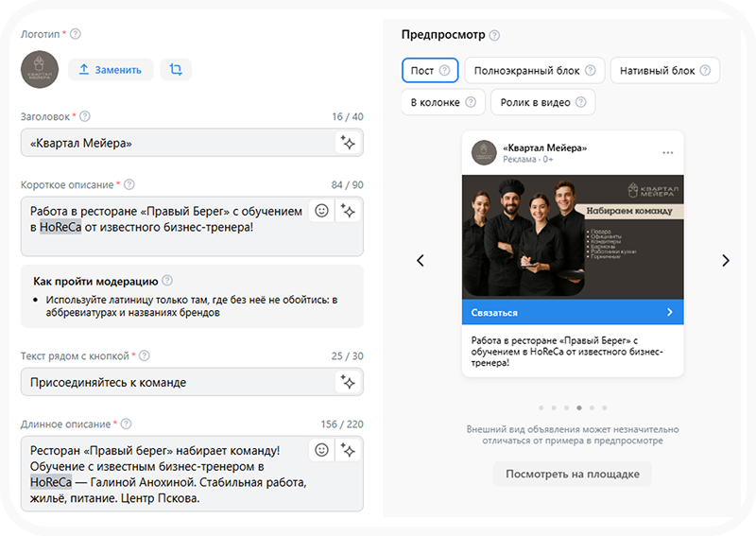The width and height of the screenshot is (756, 536).
Task: Click the 25 / 30 character counter
Action: 347,356
